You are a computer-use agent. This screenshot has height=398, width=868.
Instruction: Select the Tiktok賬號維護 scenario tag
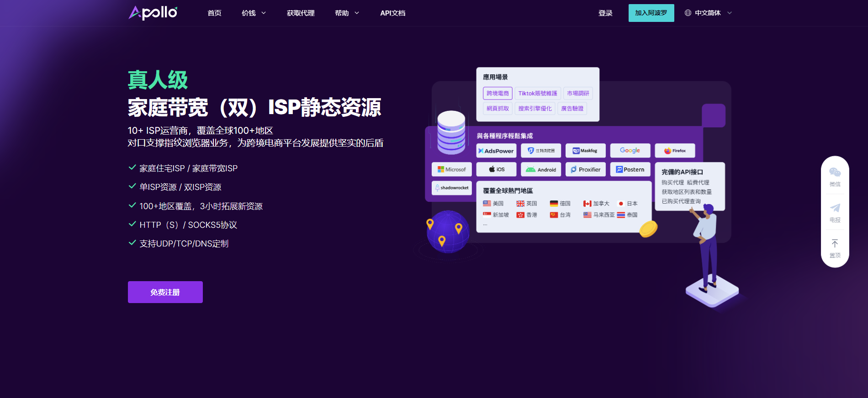(x=538, y=93)
